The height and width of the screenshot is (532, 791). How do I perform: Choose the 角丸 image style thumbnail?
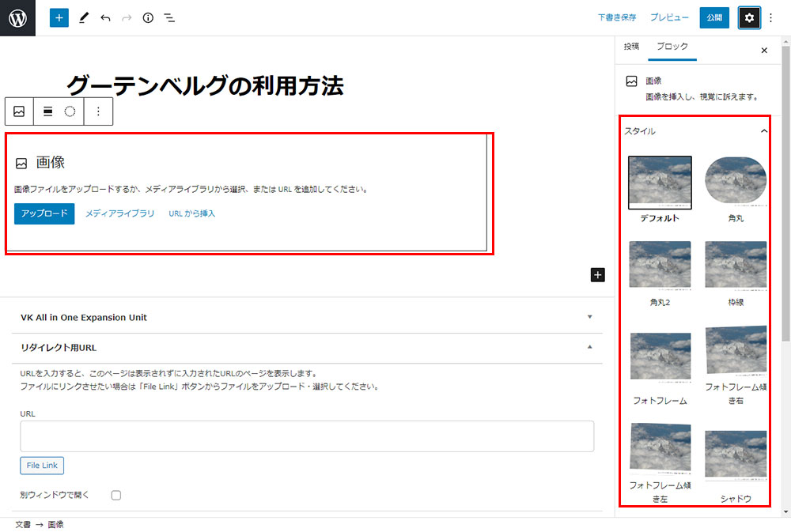click(736, 183)
